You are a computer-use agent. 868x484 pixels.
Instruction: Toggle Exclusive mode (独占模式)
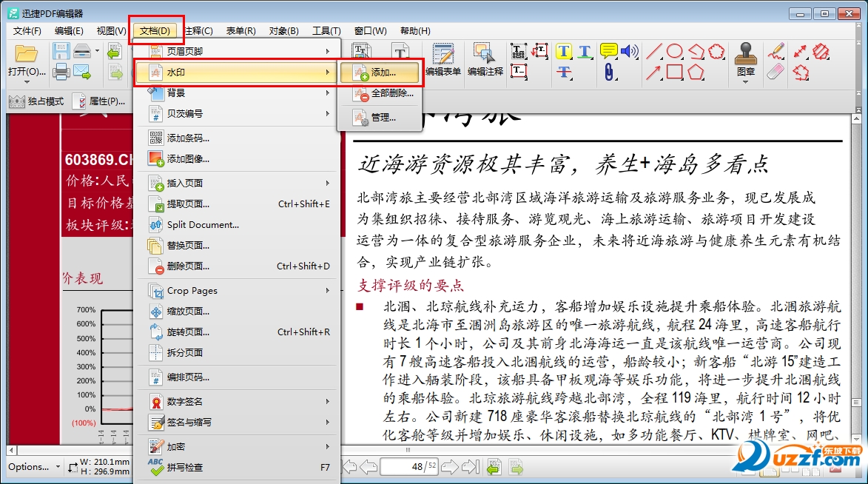pos(36,101)
